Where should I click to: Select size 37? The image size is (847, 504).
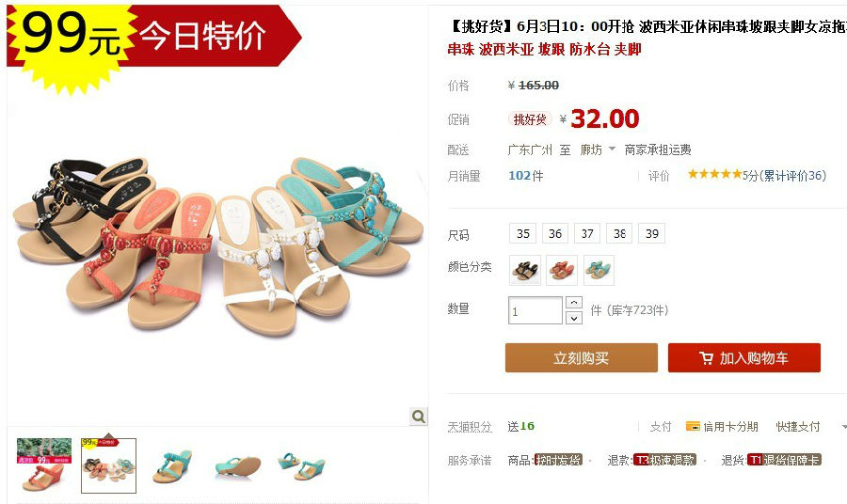click(x=587, y=233)
